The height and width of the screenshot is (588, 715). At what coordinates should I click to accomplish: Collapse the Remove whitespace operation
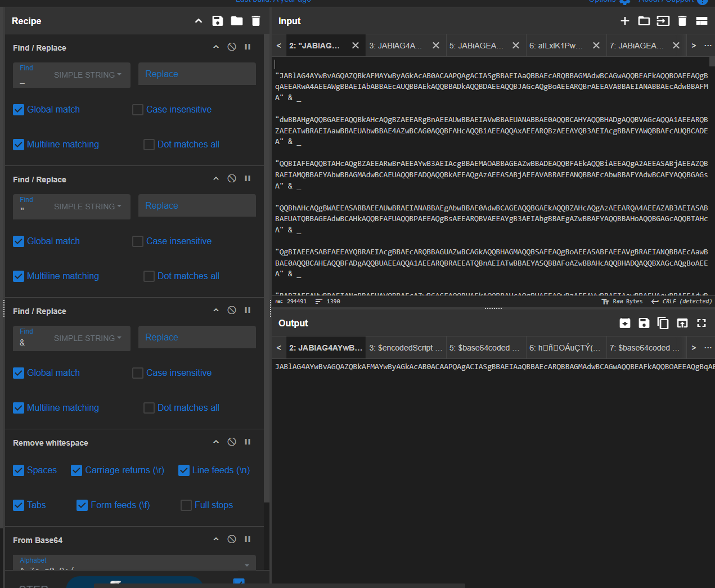(x=216, y=442)
